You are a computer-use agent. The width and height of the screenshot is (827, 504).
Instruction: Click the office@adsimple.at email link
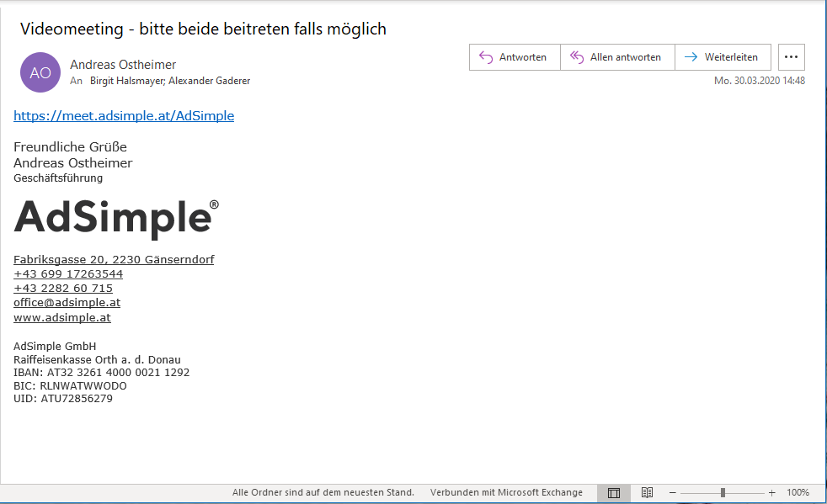coord(67,303)
